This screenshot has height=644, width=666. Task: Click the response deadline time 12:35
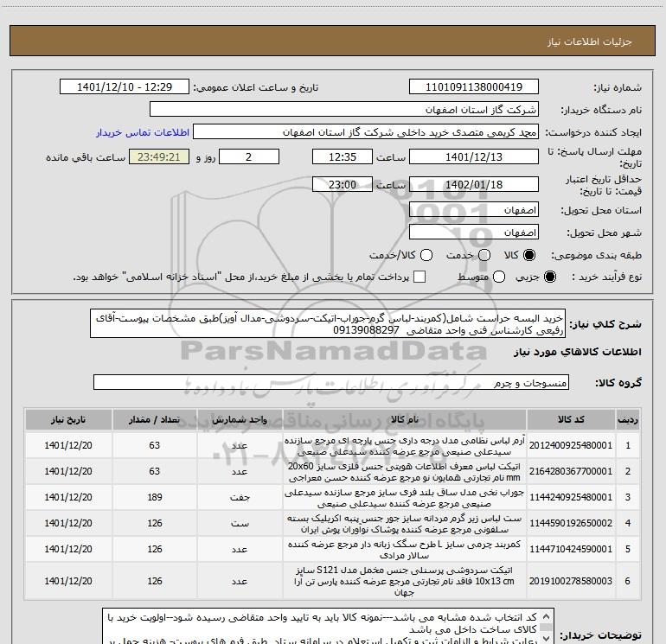tap(343, 156)
